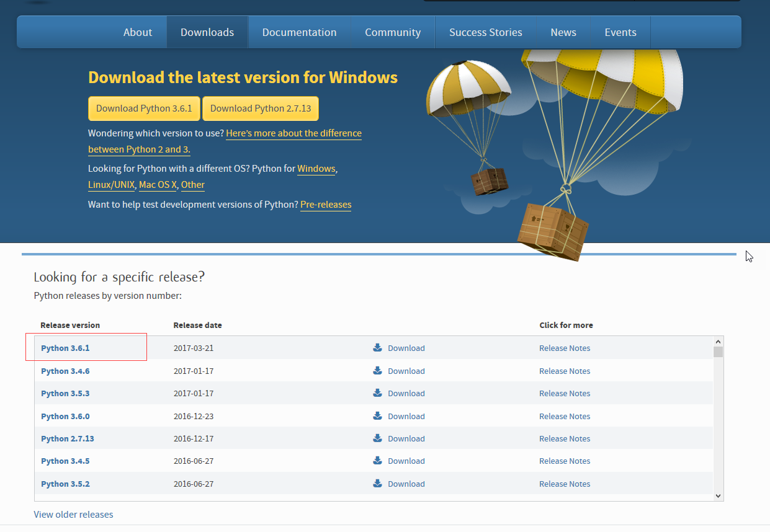Open Python 3.5.2 release page
The height and width of the screenshot is (532, 770).
65,484
